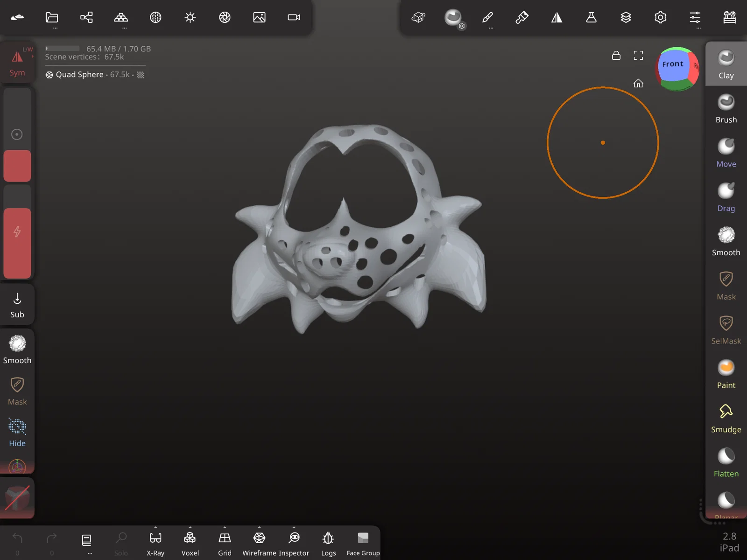Open the topology menu with pyramid icon
The width and height of the screenshot is (747, 560).
pyautogui.click(x=121, y=18)
